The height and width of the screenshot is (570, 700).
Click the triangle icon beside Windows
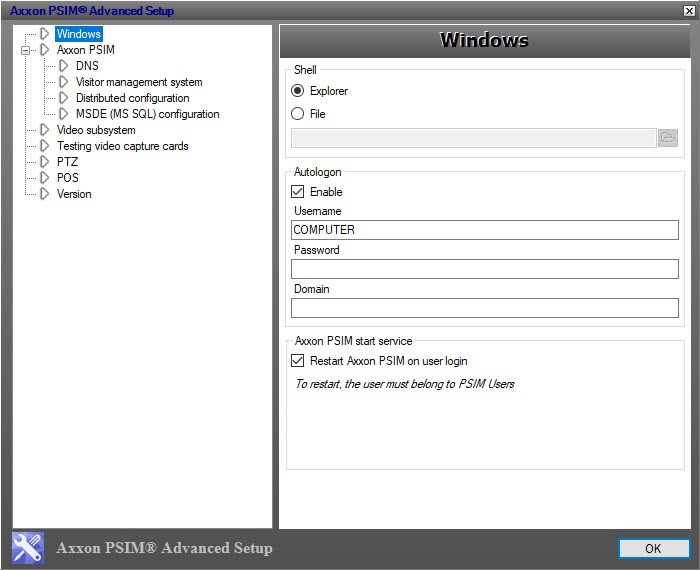pyautogui.click(x=45, y=33)
